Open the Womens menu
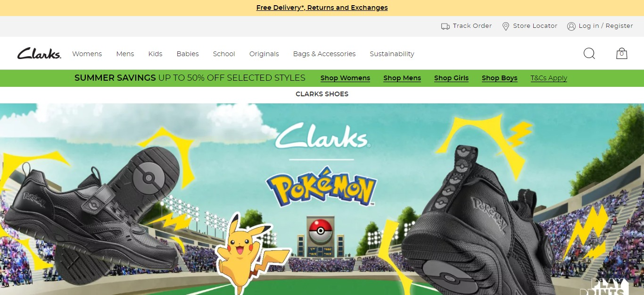The height and width of the screenshot is (295, 644). [x=87, y=54]
